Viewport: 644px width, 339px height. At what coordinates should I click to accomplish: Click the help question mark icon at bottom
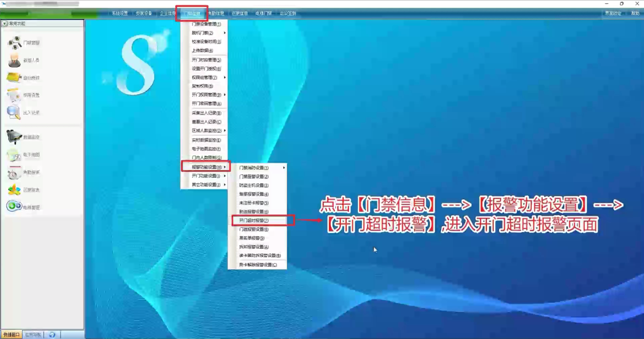tap(52, 335)
